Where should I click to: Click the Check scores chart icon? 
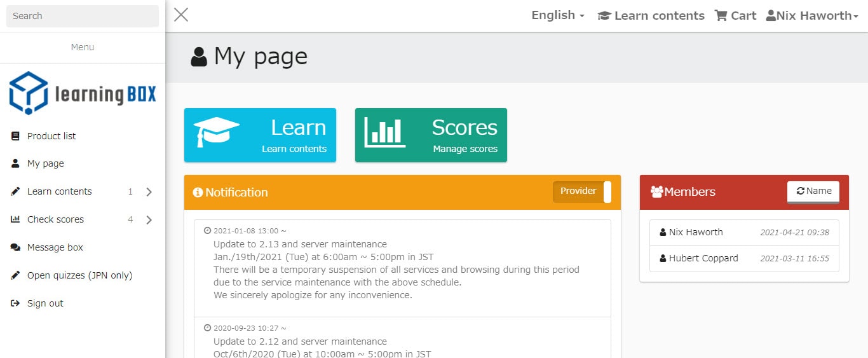(15, 219)
